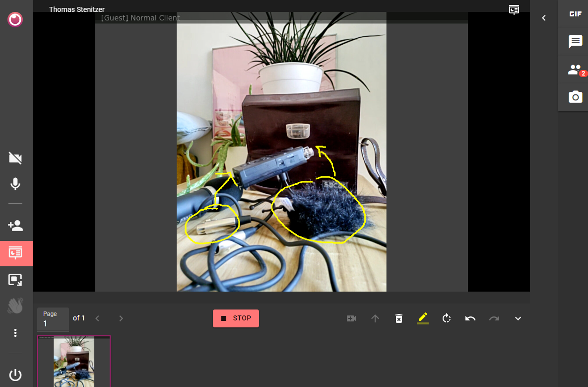Open the add participant option
The image size is (588, 387).
pyautogui.click(x=15, y=226)
